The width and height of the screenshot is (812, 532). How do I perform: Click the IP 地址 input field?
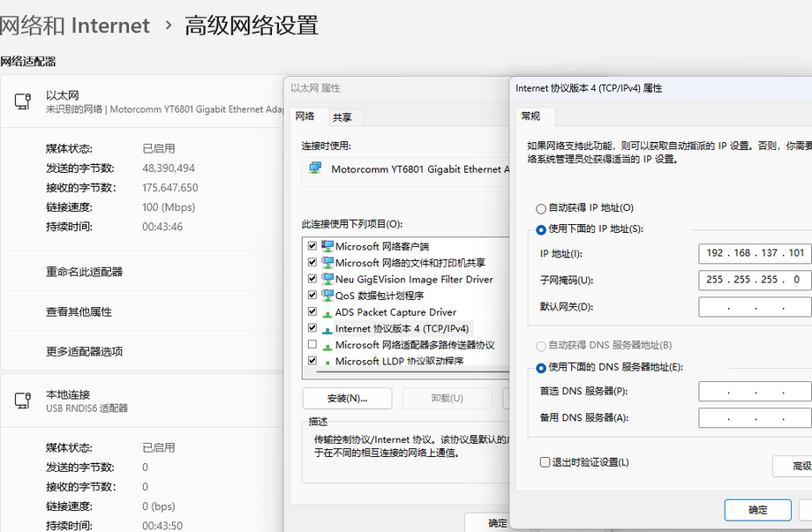755,253
